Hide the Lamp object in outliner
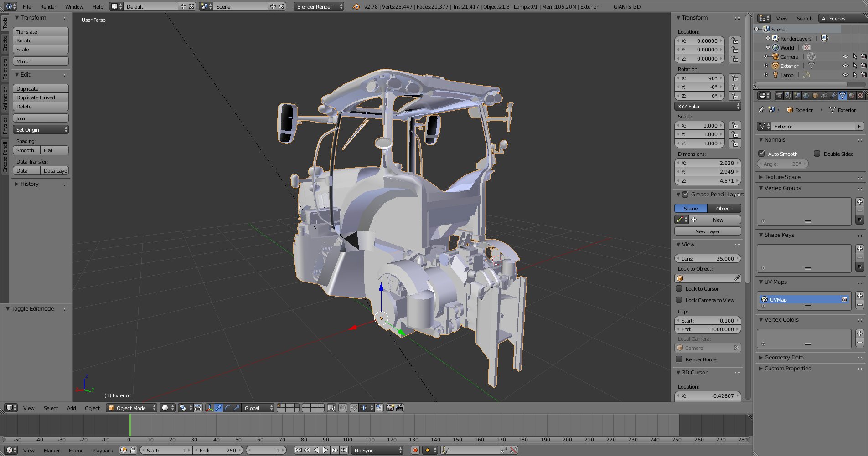 [845, 75]
